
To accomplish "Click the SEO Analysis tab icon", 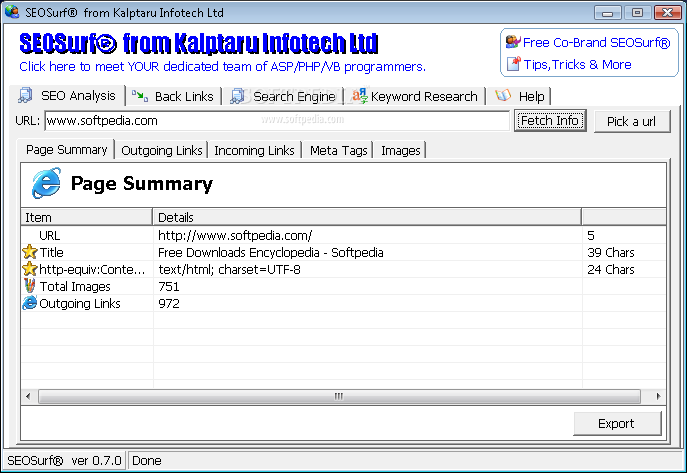I will tap(25, 95).
